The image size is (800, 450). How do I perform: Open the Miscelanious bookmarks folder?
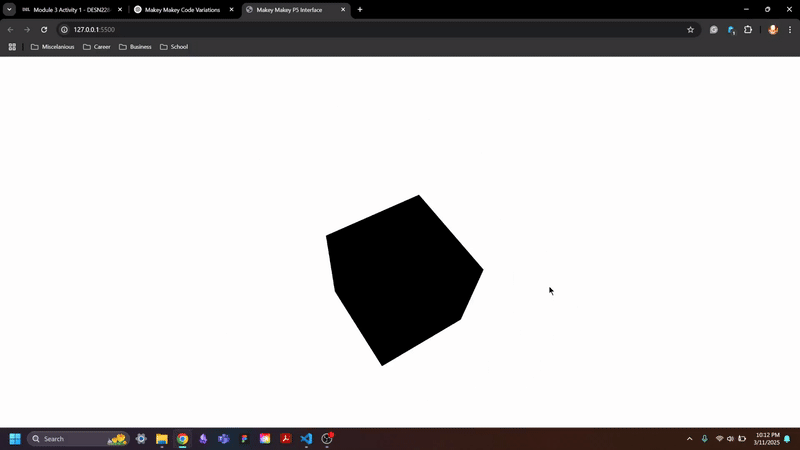tap(53, 47)
